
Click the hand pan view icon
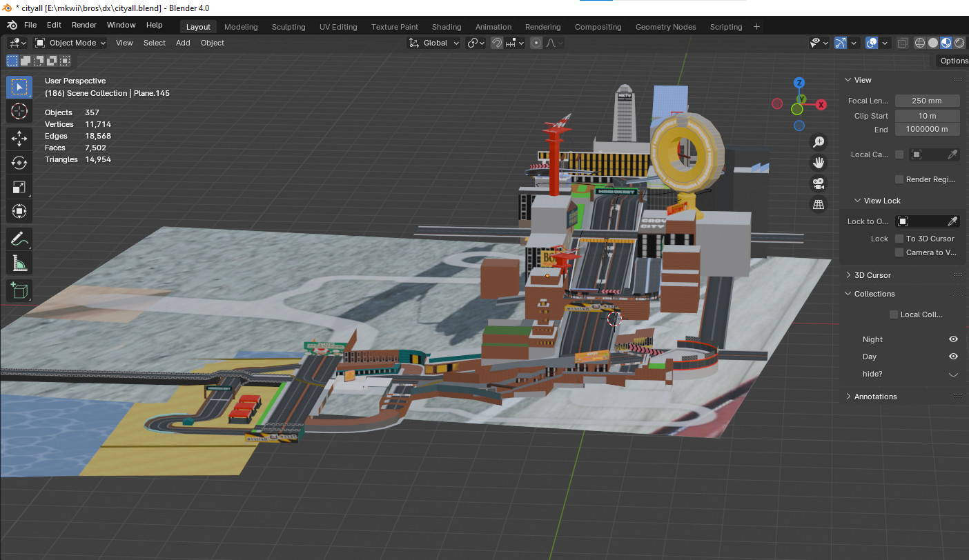click(819, 163)
